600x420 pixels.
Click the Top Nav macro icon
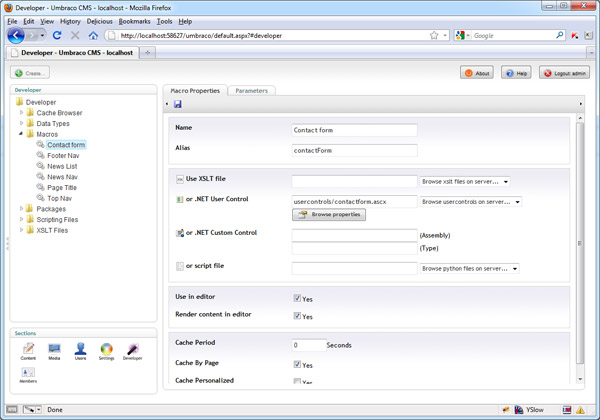tap(41, 198)
